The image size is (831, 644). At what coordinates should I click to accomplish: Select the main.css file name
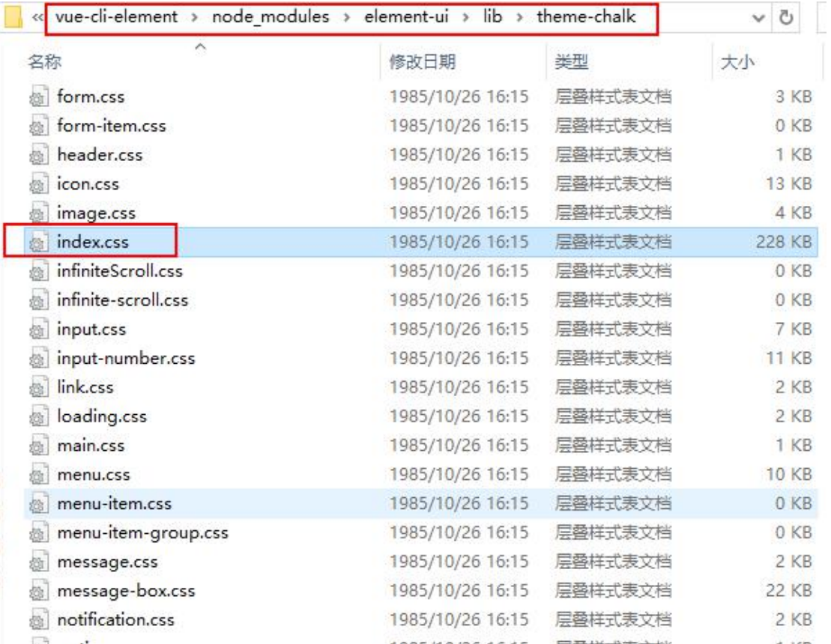click(91, 446)
